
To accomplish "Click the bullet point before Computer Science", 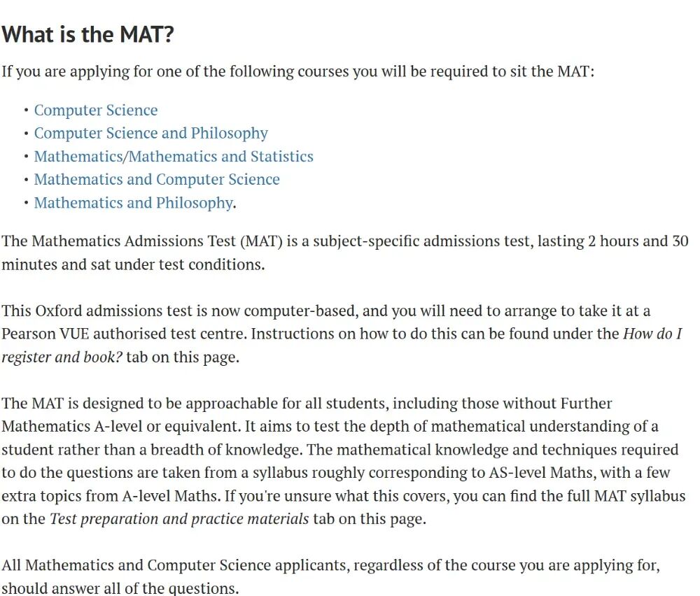I will point(26,111).
